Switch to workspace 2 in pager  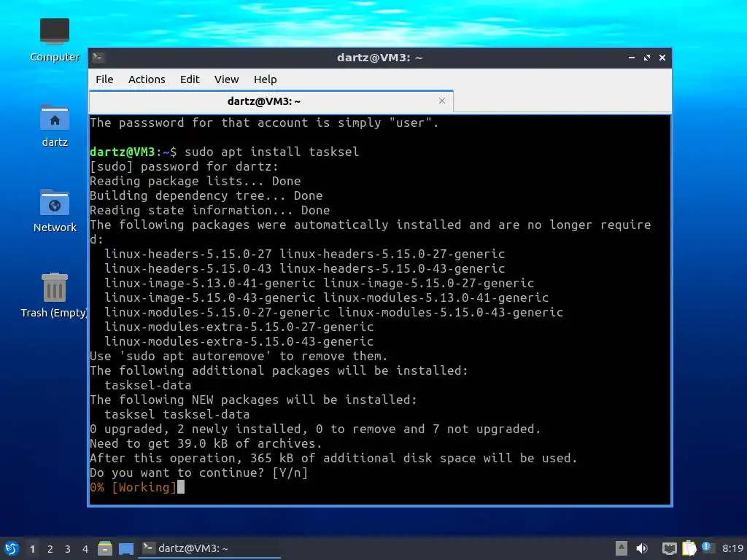click(x=50, y=549)
